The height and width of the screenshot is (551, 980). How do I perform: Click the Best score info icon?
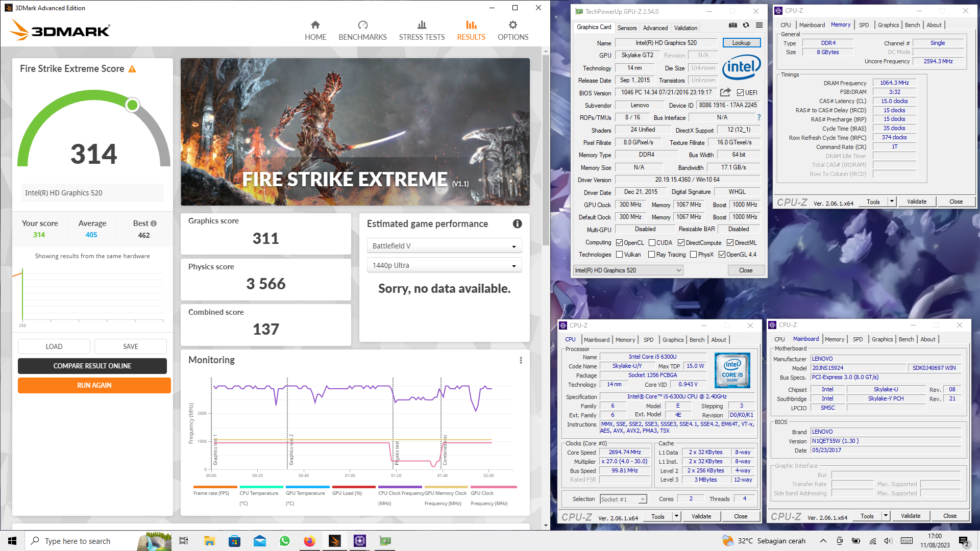pyautogui.click(x=154, y=223)
